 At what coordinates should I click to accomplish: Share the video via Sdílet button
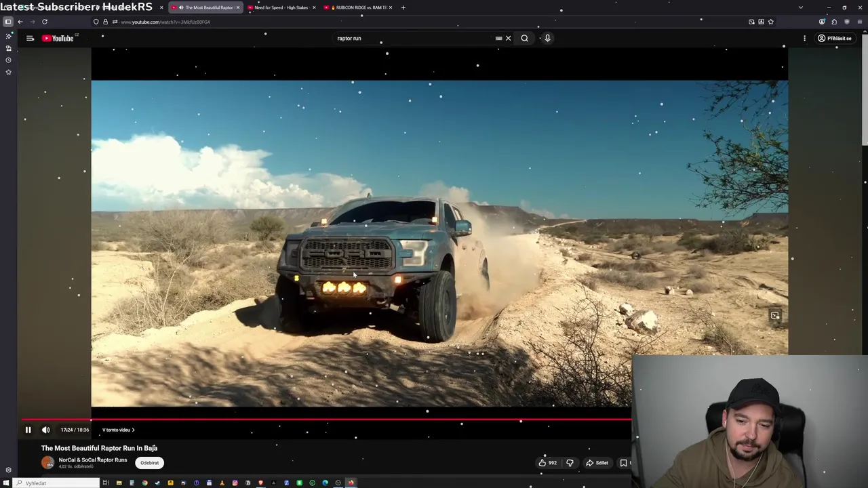pos(597,463)
